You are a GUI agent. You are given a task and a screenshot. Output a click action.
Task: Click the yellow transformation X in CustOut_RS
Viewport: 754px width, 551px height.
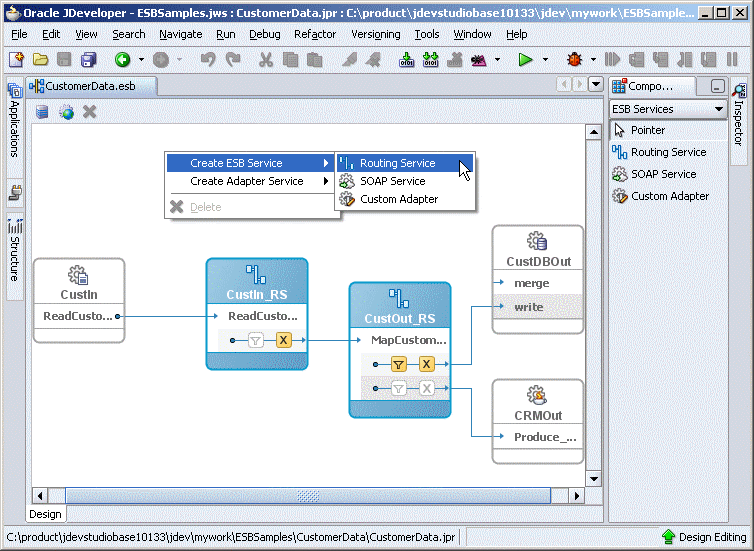coord(426,364)
